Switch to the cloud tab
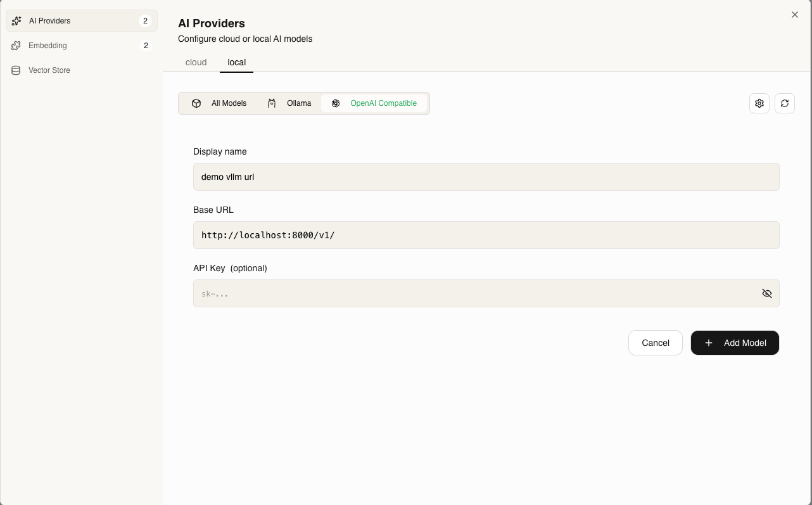Viewport: 812px width, 505px height. click(x=196, y=62)
